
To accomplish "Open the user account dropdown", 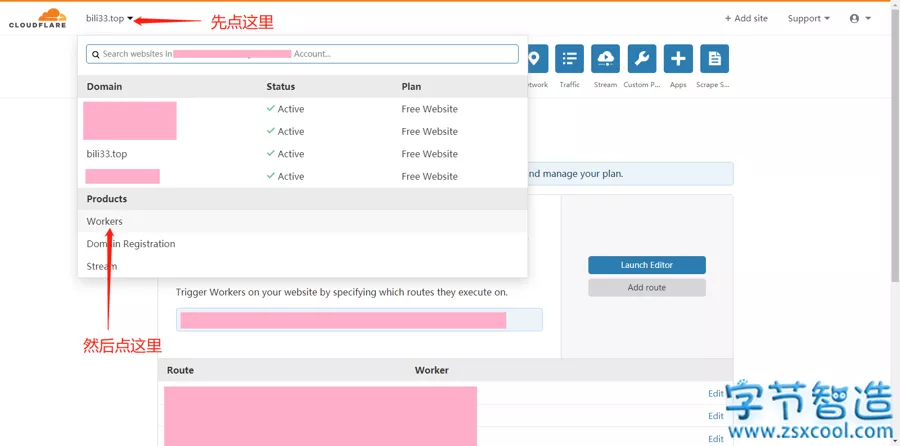I will 860,18.
